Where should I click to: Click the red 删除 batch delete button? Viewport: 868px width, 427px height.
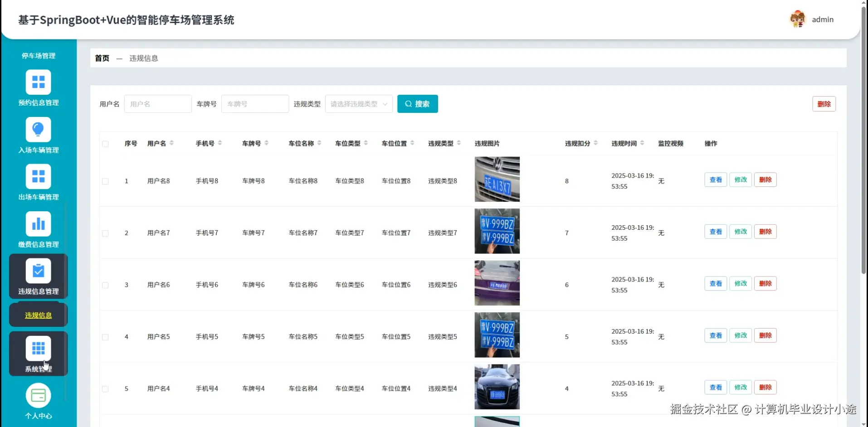point(824,104)
